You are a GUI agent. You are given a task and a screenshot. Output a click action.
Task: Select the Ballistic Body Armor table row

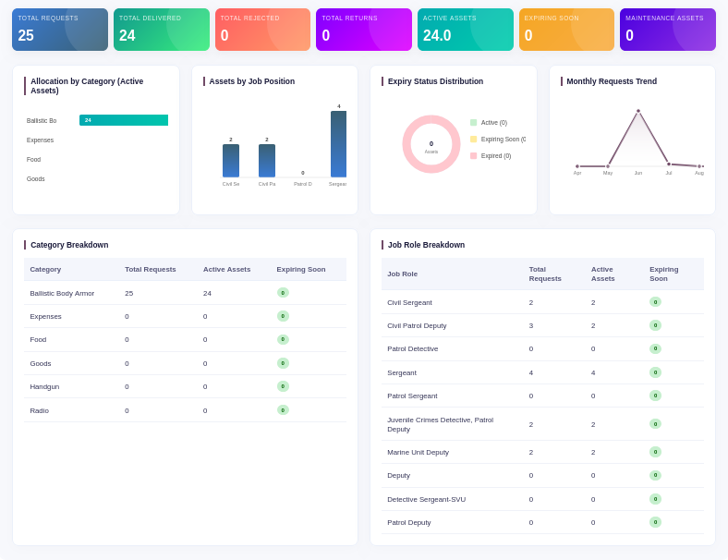coord(186,293)
